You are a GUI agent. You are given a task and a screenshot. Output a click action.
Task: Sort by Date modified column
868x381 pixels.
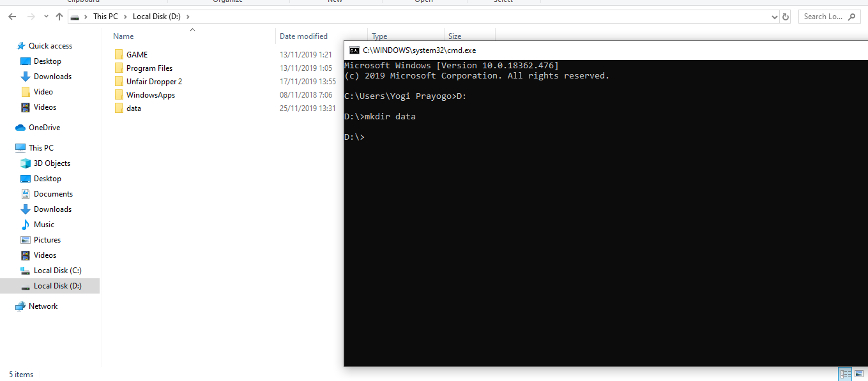click(303, 36)
